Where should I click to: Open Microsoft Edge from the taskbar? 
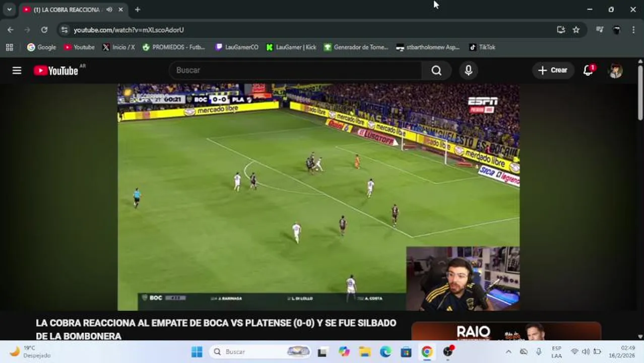pyautogui.click(x=385, y=352)
